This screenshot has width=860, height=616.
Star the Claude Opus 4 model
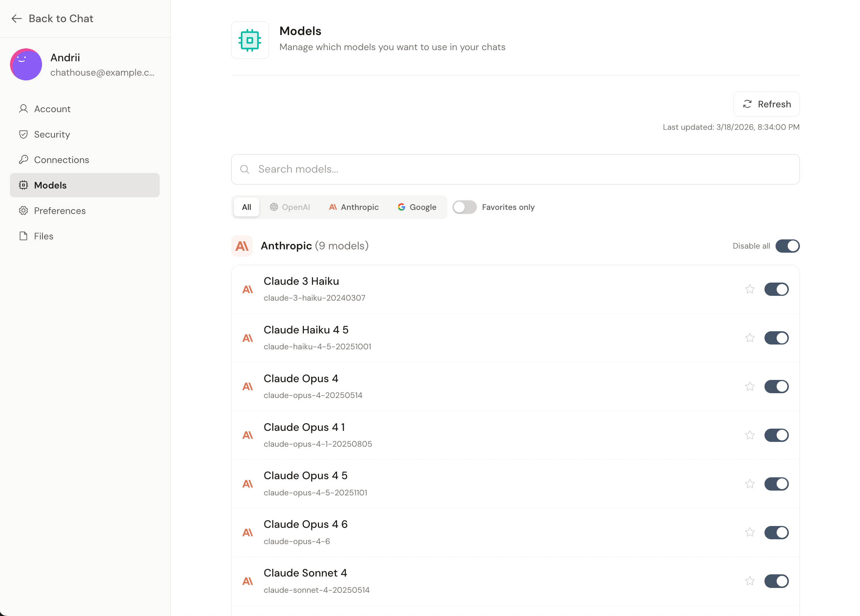(749, 387)
